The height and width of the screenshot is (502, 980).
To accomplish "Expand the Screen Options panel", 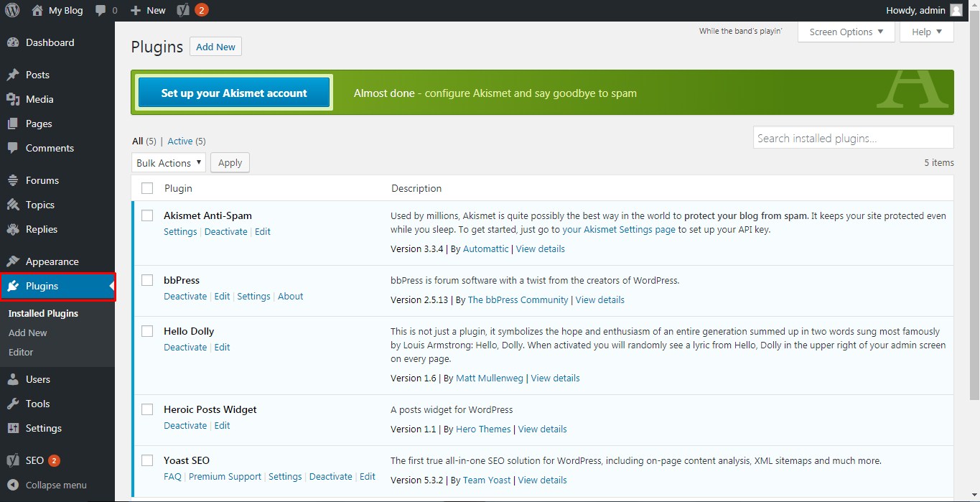I will tap(846, 32).
